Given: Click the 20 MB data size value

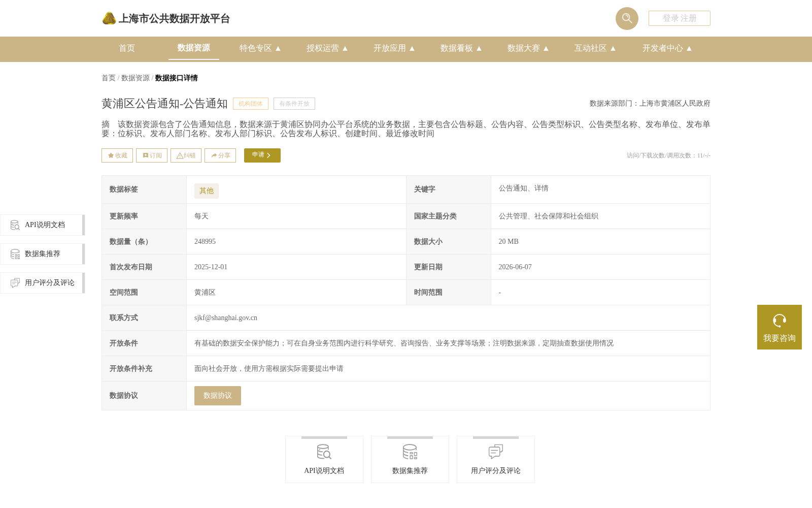Looking at the screenshot, I should [x=509, y=242].
